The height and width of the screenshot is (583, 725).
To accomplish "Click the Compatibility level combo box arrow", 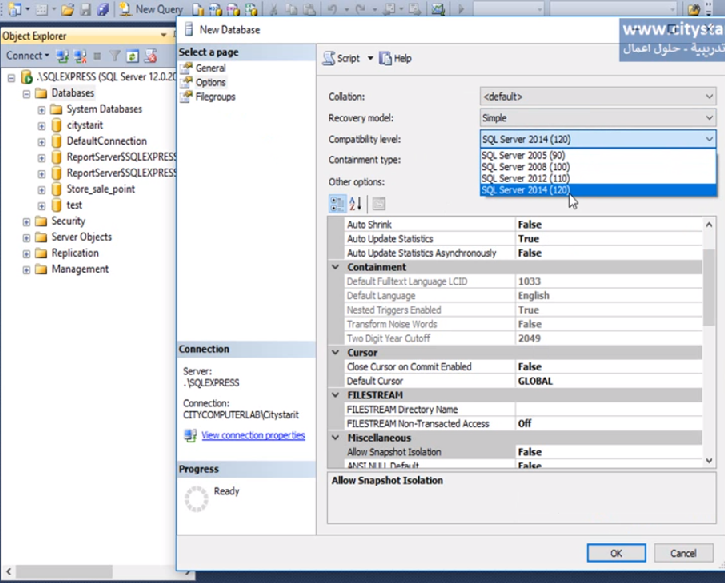I will click(709, 139).
